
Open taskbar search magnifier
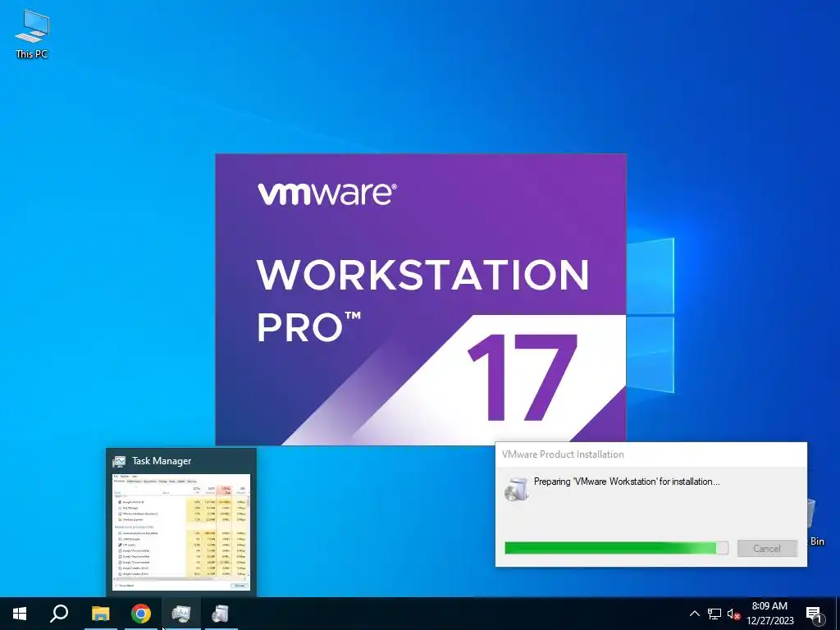[59, 614]
